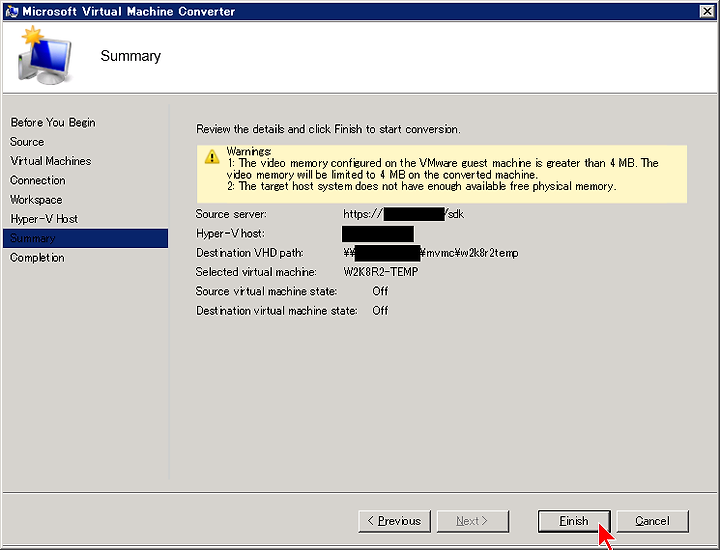
Task: Click the Finish button to start conversion
Action: click(x=574, y=521)
